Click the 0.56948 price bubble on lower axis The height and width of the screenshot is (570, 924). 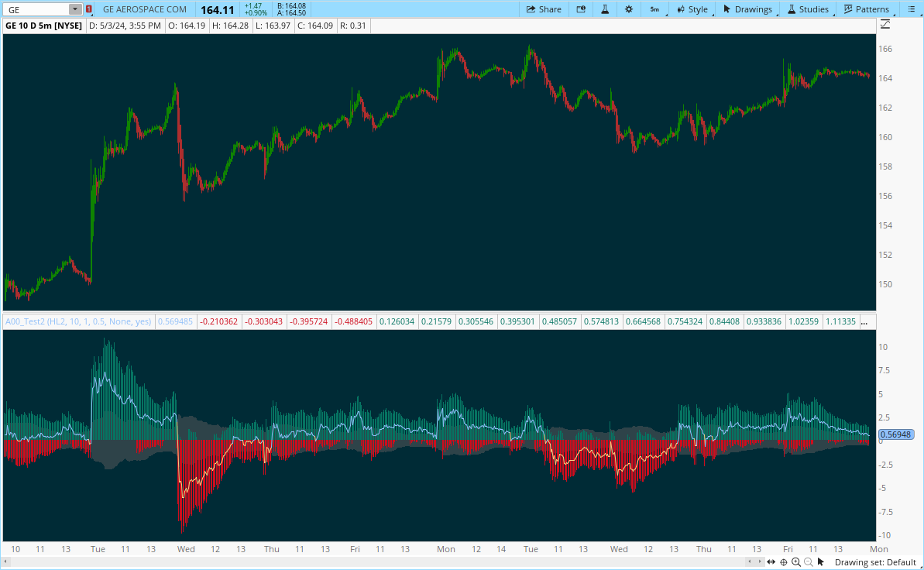pos(895,434)
